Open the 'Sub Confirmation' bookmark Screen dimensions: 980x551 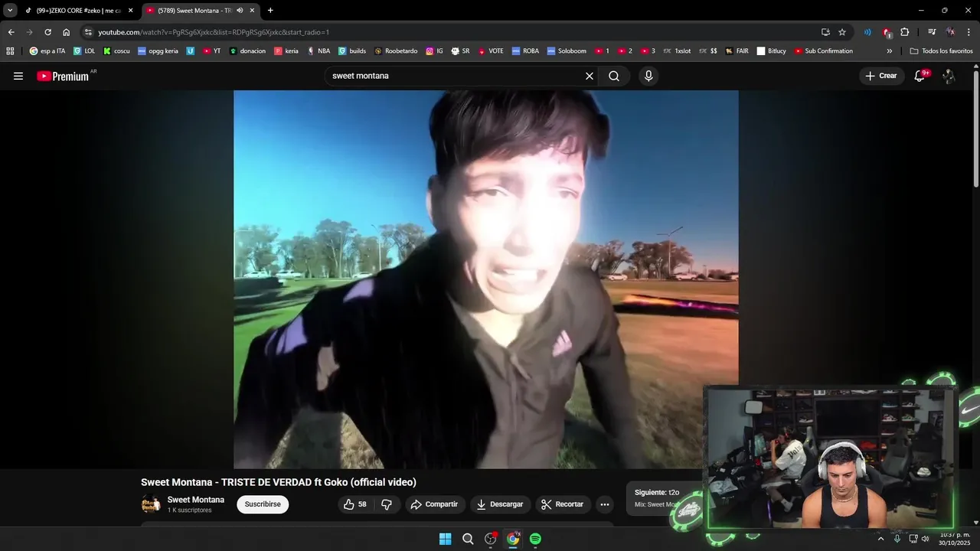[824, 51]
